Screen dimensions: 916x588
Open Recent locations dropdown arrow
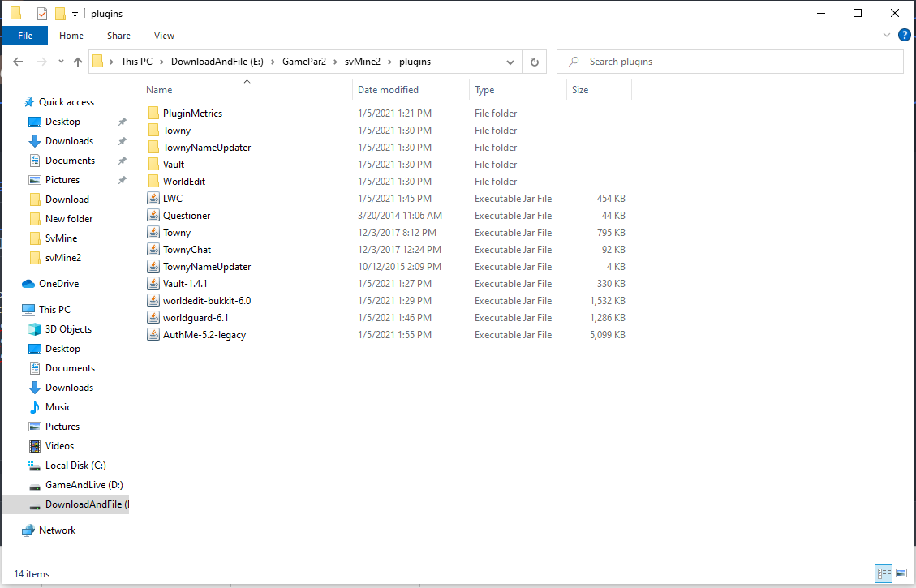61,62
